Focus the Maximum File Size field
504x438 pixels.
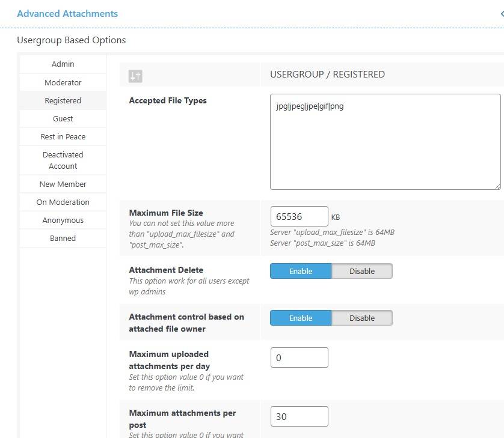tap(300, 216)
